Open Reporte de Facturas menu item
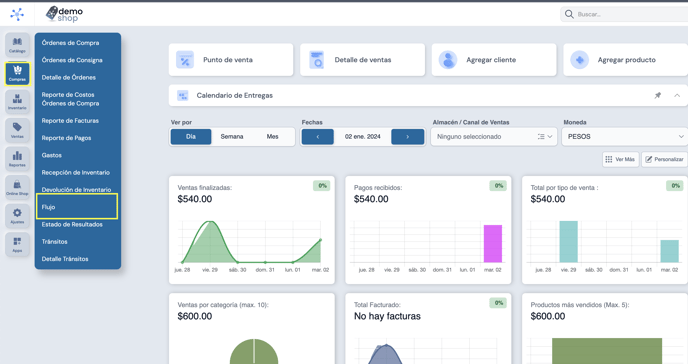688x364 pixels. point(70,121)
